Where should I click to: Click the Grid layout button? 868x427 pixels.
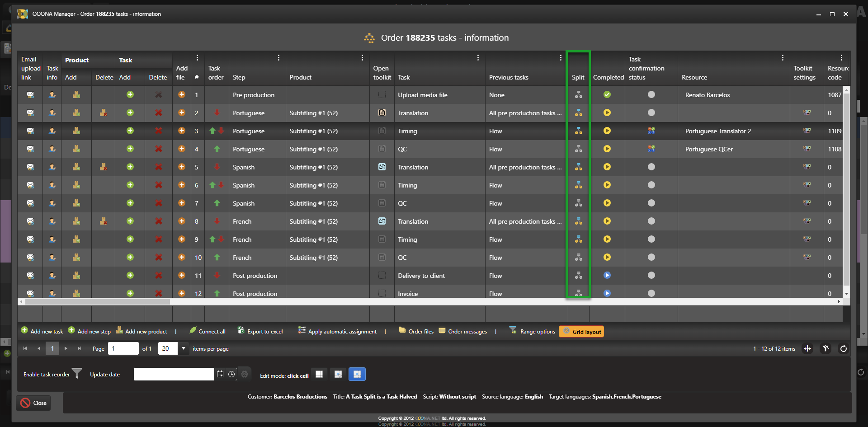point(581,332)
